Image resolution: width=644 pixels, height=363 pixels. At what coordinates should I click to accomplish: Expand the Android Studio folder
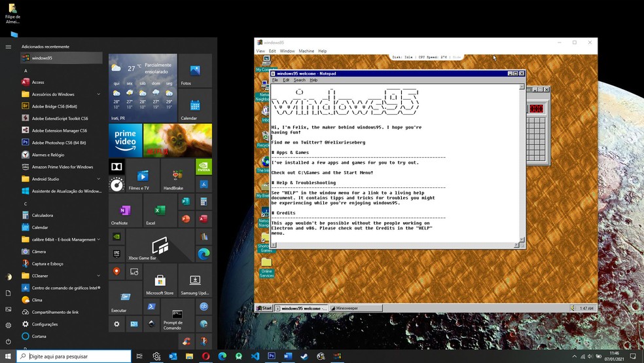(99, 179)
